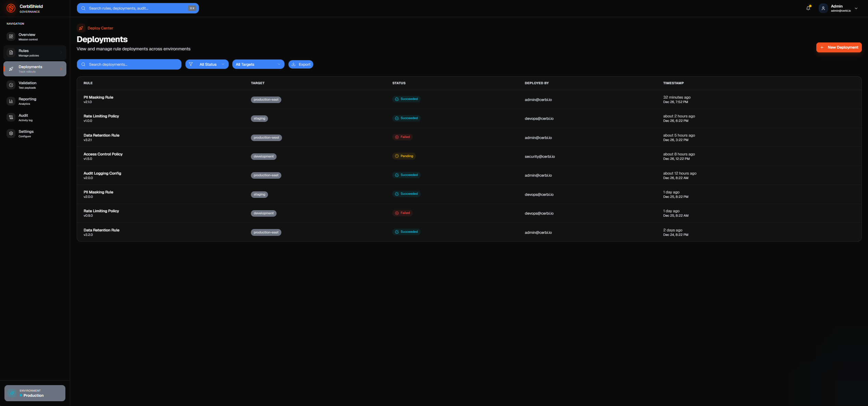
Task: Open the All Status filter dropdown
Action: (207, 64)
